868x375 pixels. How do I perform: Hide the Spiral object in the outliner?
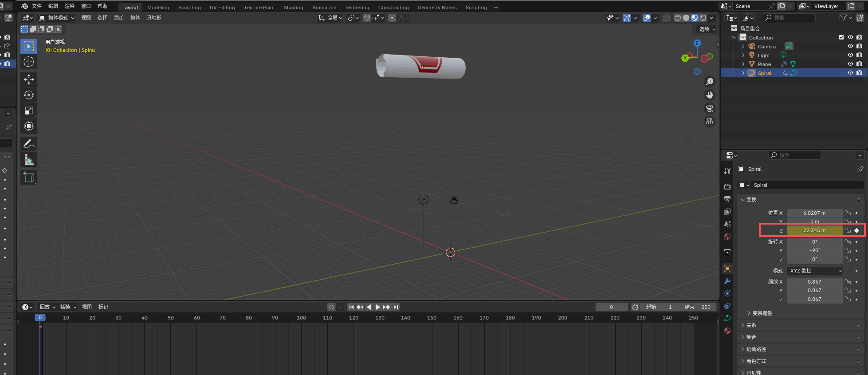click(x=850, y=73)
